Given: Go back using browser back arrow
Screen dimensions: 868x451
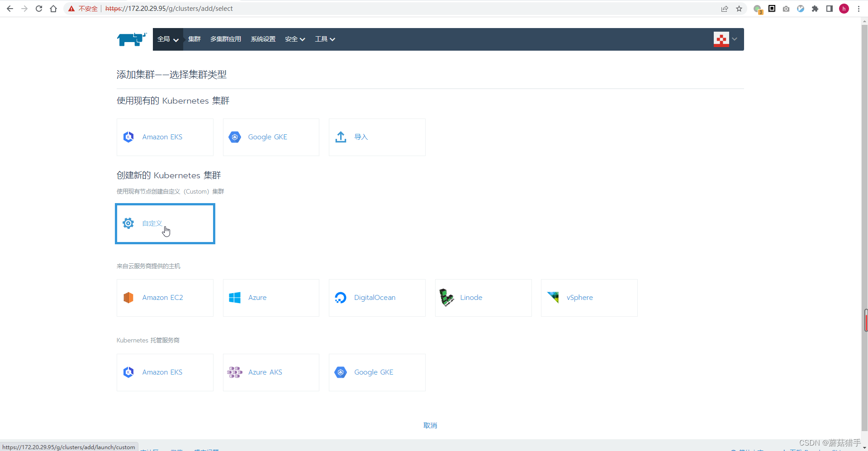Looking at the screenshot, I should 10,9.
